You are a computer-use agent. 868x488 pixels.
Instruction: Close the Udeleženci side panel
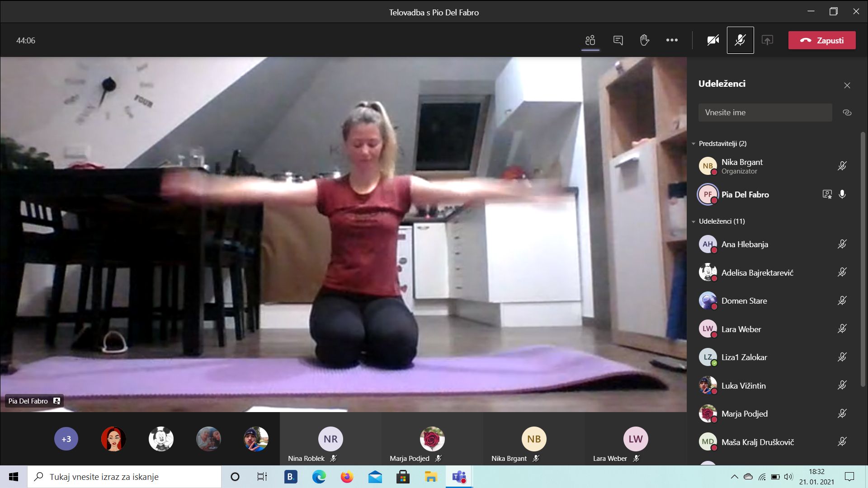847,85
